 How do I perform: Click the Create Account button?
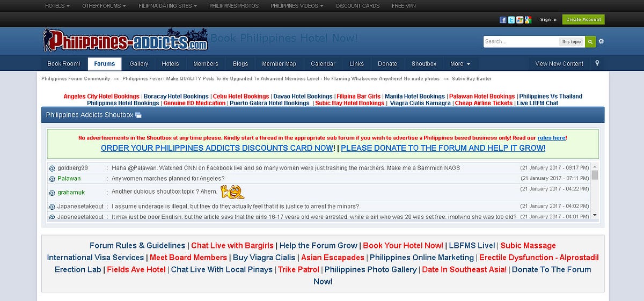[583, 20]
